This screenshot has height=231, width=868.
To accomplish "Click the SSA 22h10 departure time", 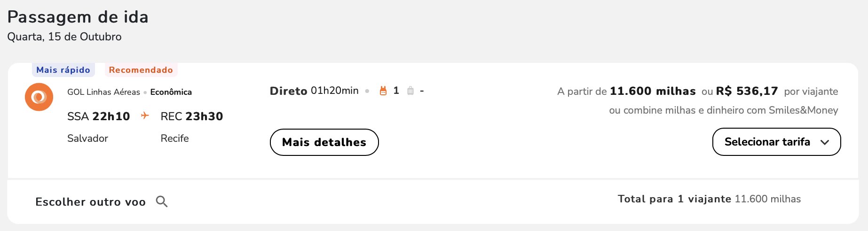I will 99,116.
